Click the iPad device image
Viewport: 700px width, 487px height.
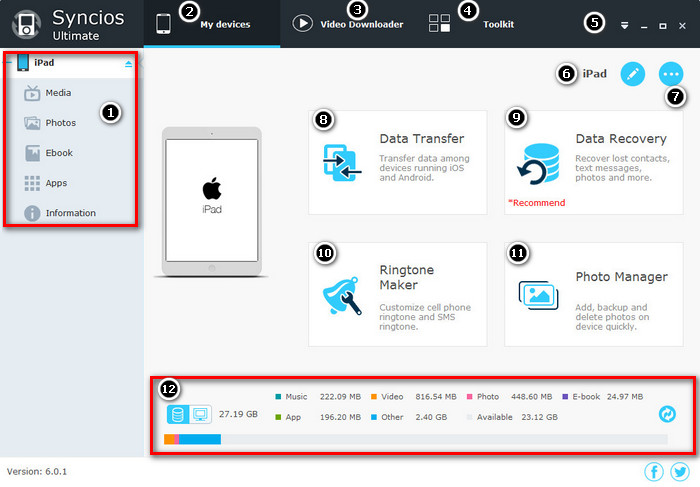tap(212, 202)
